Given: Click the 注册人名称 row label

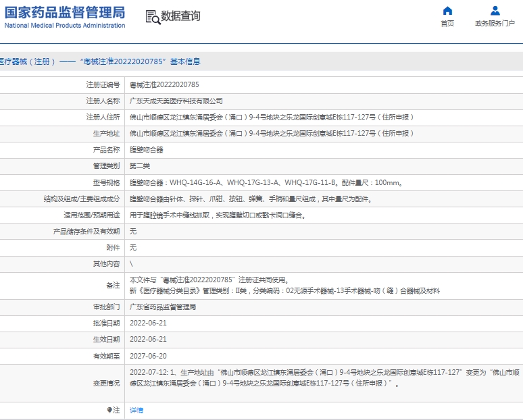Looking at the screenshot, I should (x=103, y=101).
